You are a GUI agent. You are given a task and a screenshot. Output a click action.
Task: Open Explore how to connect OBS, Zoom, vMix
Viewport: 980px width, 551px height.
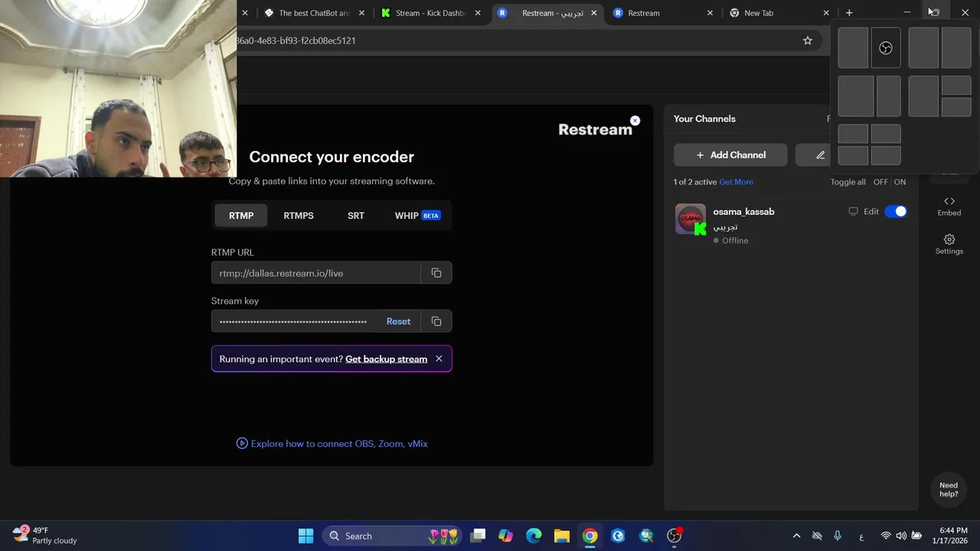[339, 444]
